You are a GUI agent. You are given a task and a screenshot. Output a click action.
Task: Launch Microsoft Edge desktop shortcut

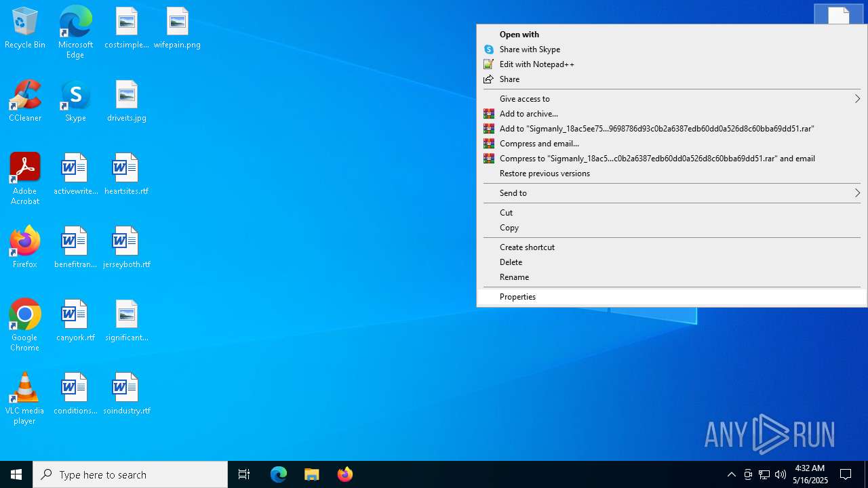coord(75,33)
